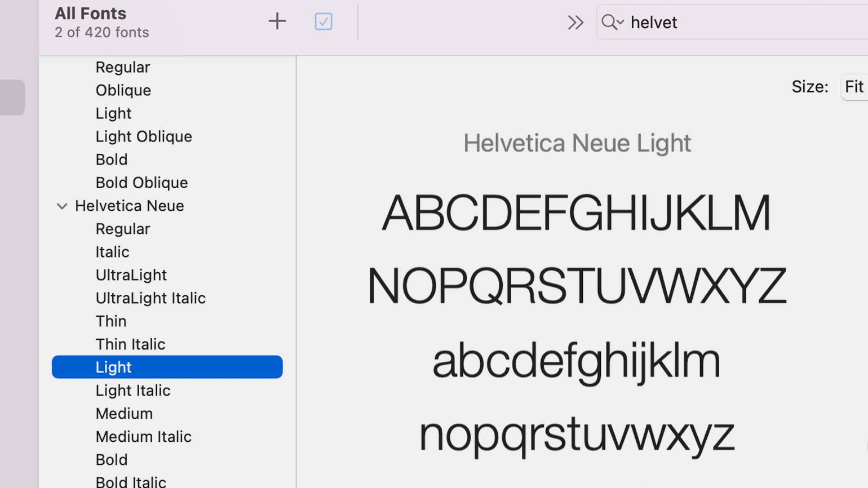Select Helvetica Bold Oblique style
The height and width of the screenshot is (488, 868).
pyautogui.click(x=141, y=183)
